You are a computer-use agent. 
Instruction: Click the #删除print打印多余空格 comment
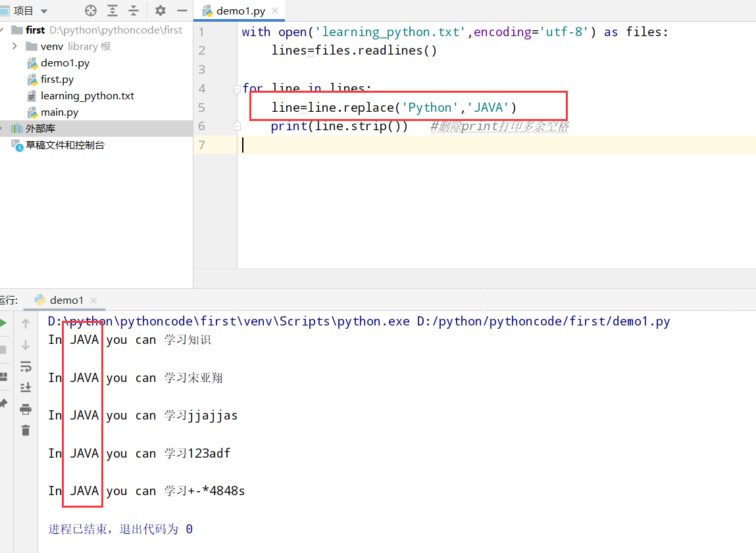(x=499, y=126)
